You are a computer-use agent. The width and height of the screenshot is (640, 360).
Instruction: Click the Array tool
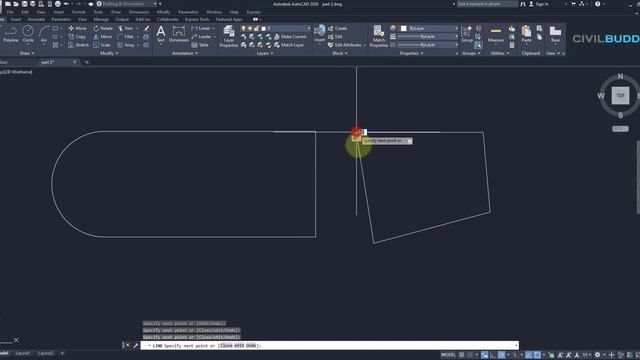[x=126, y=45]
